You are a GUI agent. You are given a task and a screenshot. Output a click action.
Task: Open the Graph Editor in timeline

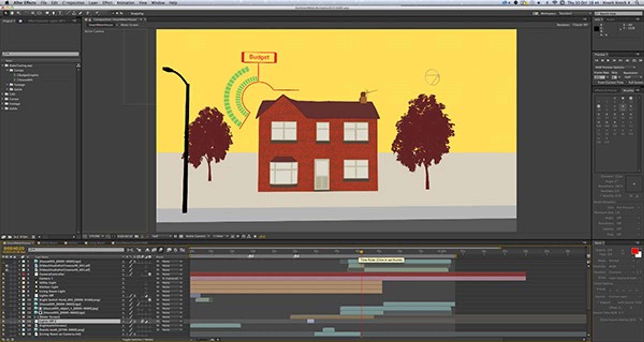pos(182,250)
